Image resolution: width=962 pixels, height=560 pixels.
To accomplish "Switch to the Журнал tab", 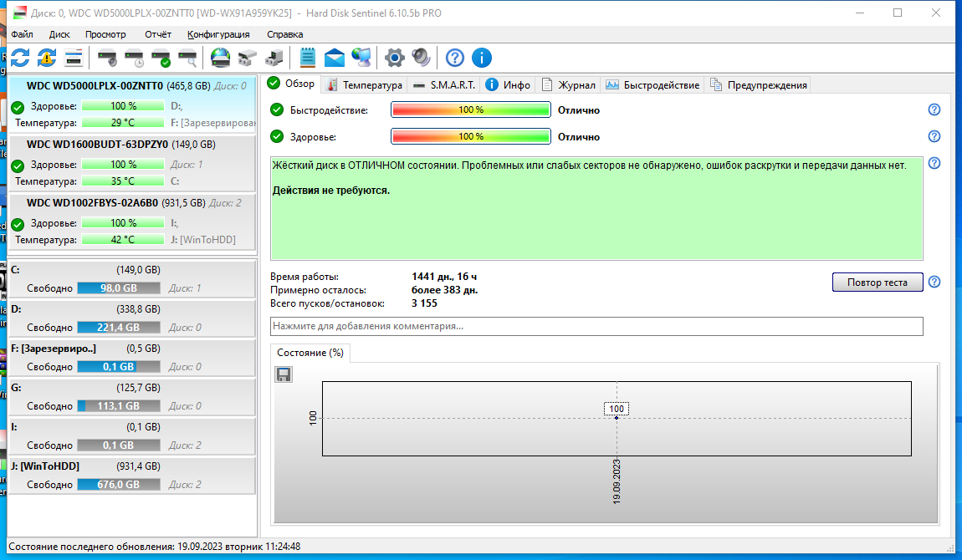I will point(569,85).
